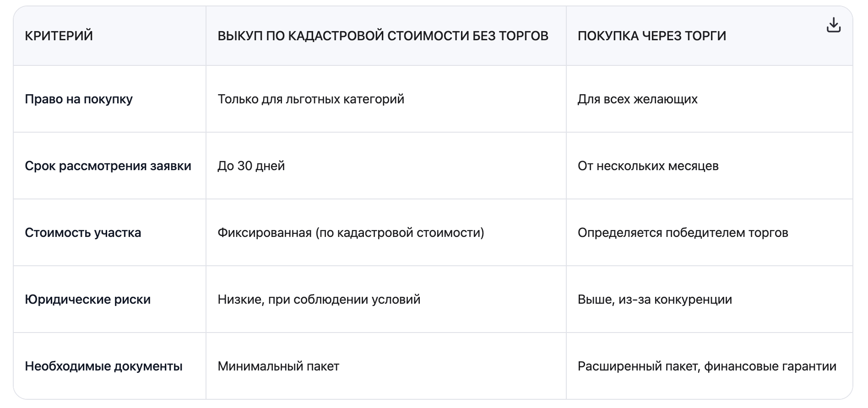The image size is (868, 408).
Task: Select the Срок рассмотрения заявки row label
Action: coord(108,166)
